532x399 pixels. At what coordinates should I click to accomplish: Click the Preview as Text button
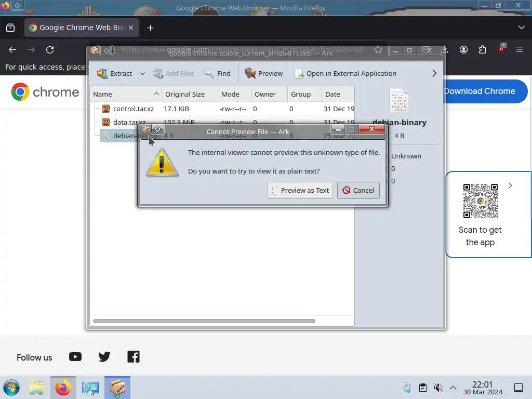pos(300,190)
